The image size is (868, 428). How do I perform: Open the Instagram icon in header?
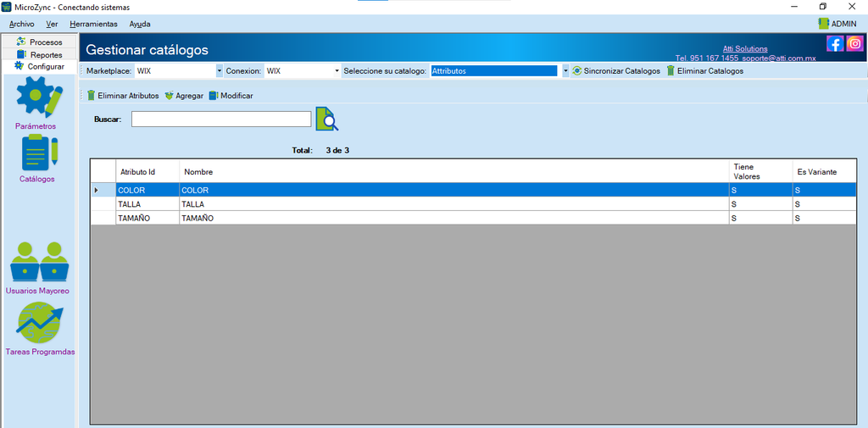854,44
